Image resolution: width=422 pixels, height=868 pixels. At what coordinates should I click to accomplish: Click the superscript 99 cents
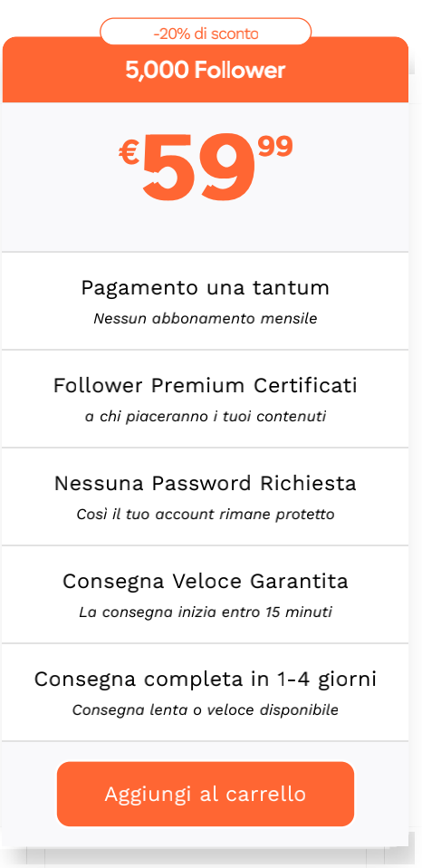(275, 147)
